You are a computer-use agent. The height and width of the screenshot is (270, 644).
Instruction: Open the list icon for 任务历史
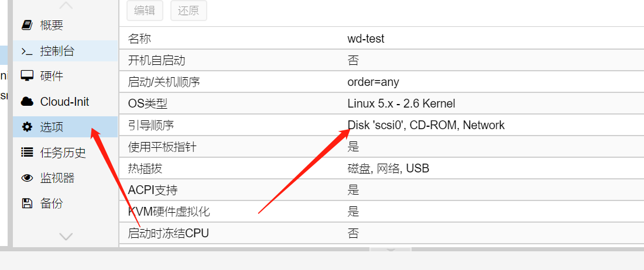27,153
